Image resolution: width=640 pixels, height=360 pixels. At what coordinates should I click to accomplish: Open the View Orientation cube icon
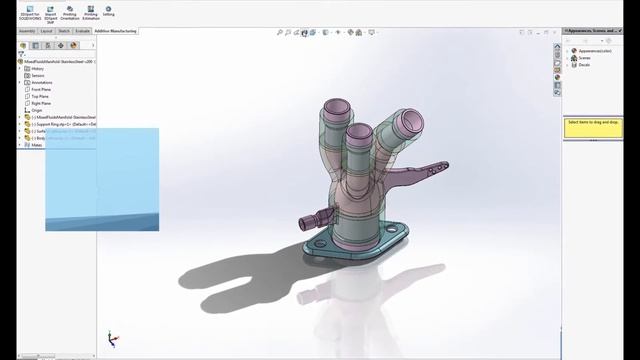313,32
